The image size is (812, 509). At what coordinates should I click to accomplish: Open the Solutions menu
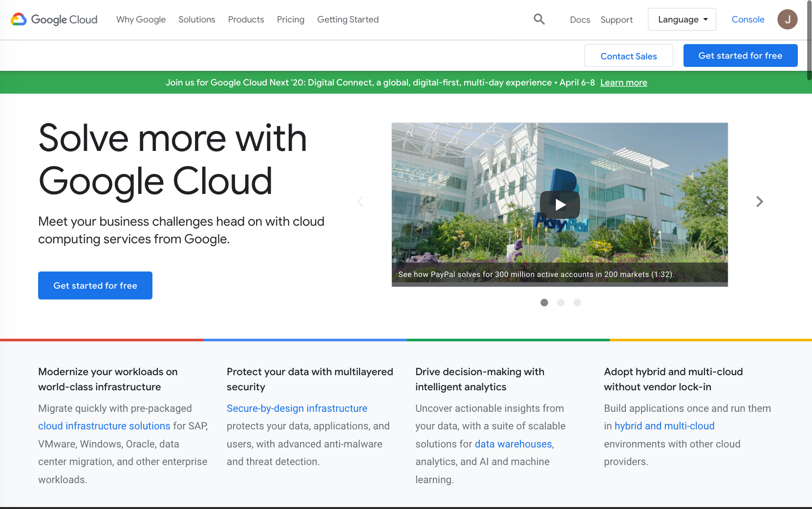(196, 20)
